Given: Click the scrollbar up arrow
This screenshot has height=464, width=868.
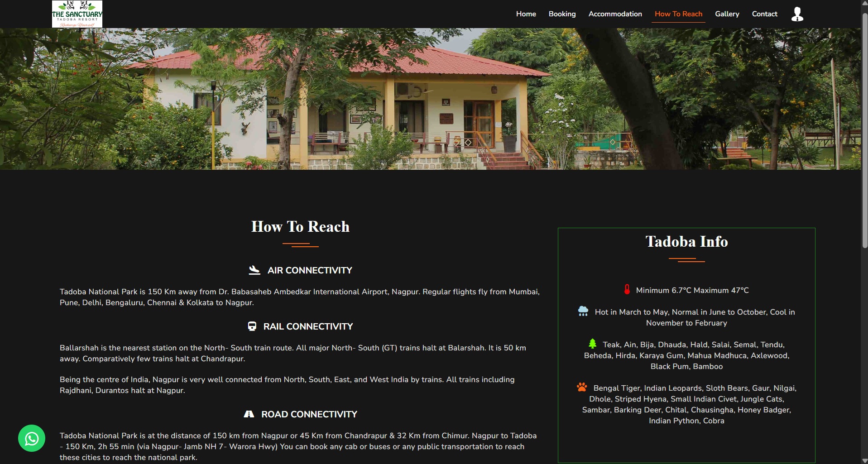Looking at the screenshot, I should pyautogui.click(x=864, y=3).
